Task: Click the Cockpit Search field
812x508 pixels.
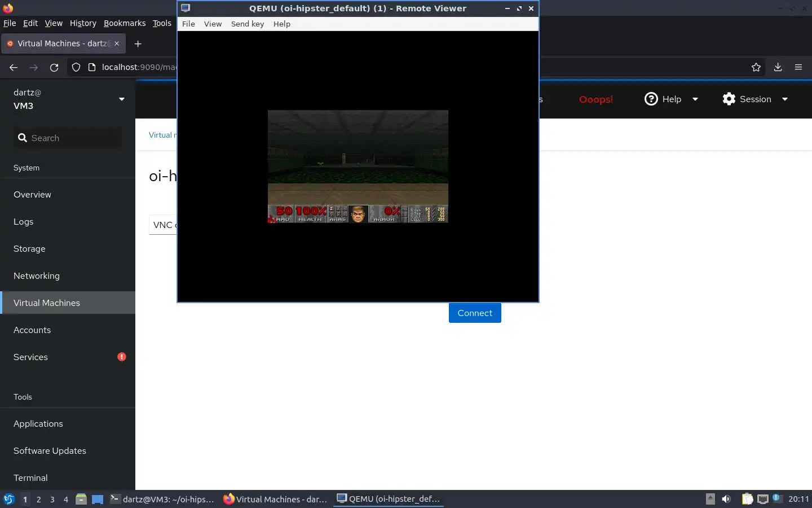Action: [68, 138]
